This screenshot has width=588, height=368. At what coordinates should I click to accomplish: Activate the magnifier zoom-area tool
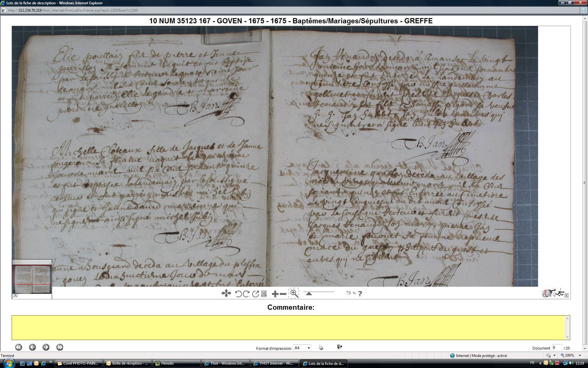(x=294, y=293)
